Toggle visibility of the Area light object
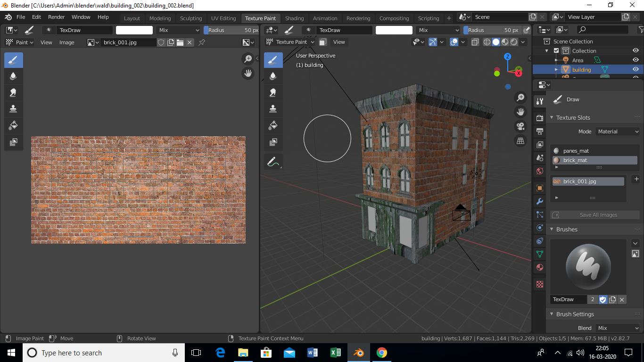 (x=636, y=60)
